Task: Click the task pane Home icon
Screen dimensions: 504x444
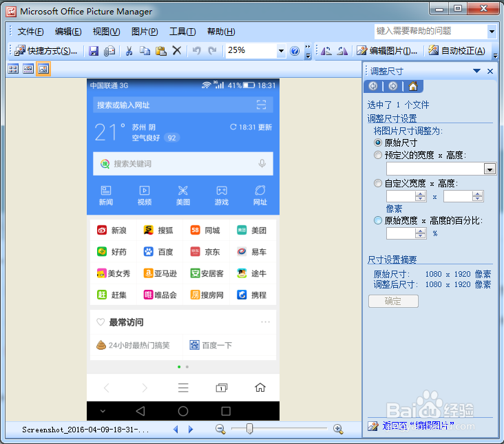Action: click(412, 86)
